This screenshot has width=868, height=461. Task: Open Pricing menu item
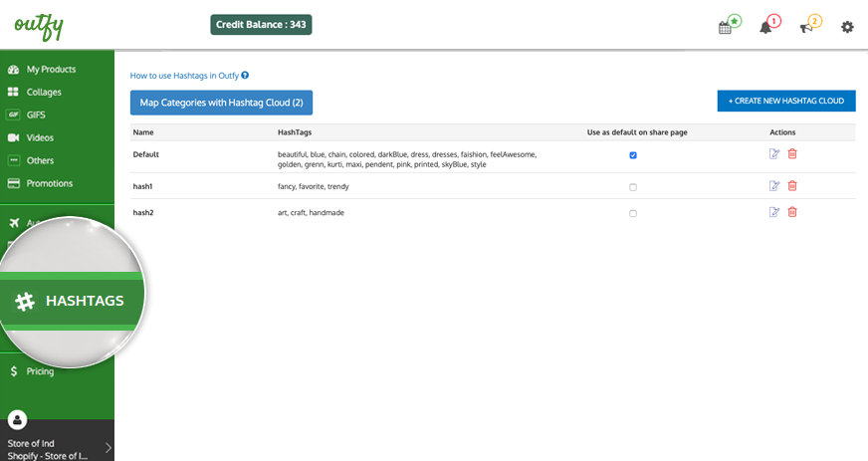[x=40, y=370]
